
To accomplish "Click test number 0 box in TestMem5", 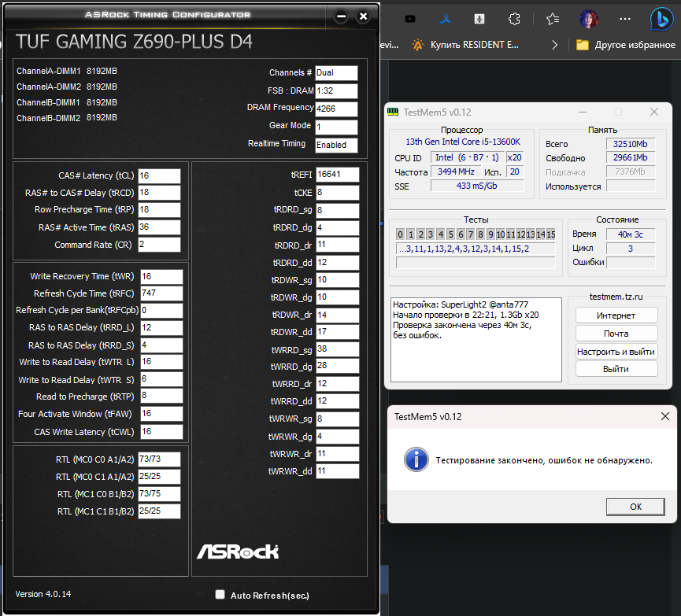I will click(400, 234).
